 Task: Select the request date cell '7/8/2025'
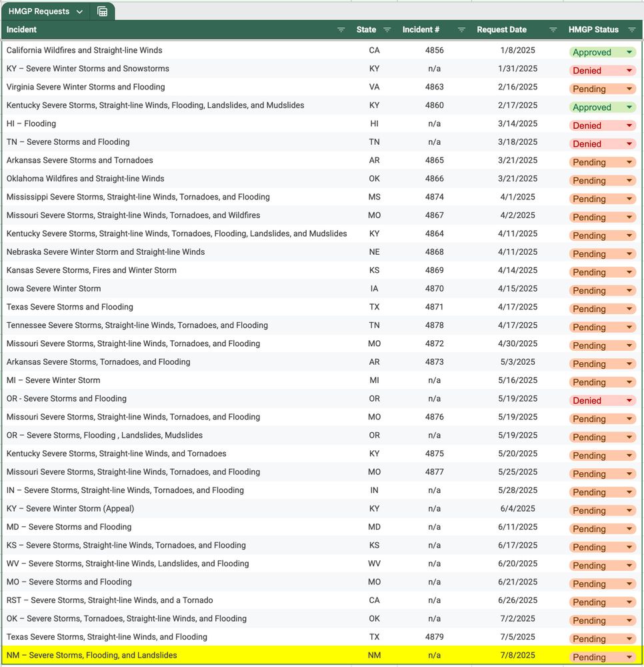click(x=517, y=655)
